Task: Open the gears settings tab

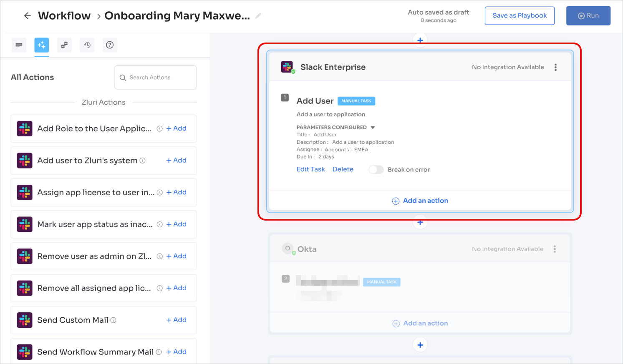Action: pyautogui.click(x=64, y=45)
